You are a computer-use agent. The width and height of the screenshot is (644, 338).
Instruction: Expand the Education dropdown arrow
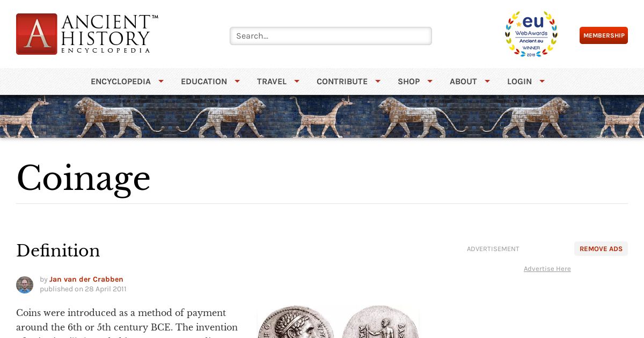pos(237,82)
